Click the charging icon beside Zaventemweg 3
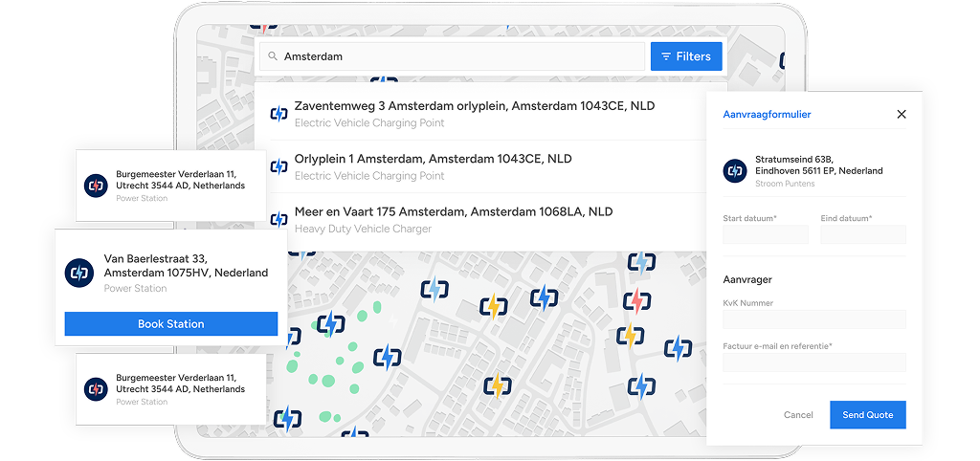 tap(278, 114)
